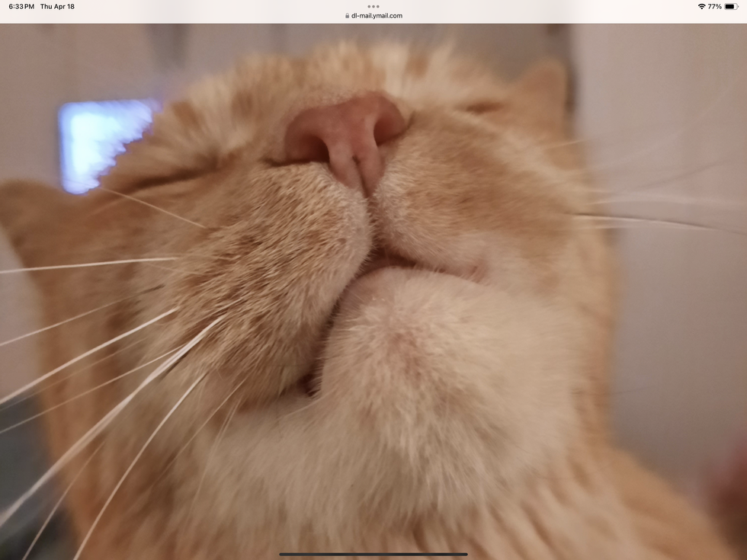Open the three-dot multitasking menu
747x560 pixels.
click(x=373, y=7)
